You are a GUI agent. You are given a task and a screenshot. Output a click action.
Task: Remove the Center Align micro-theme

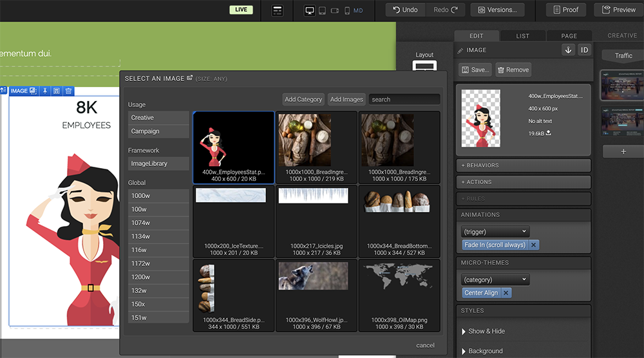(506, 293)
